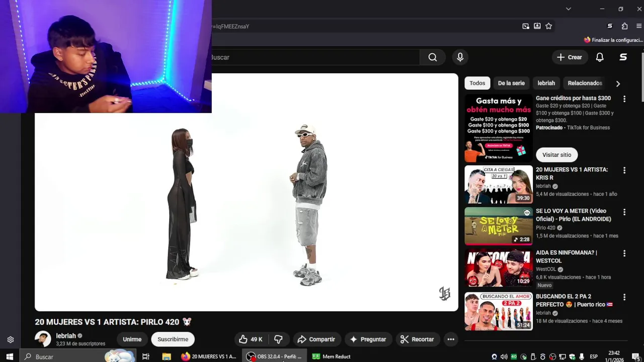Viewport: 644px width, 362px height.
Task: Select the De la serie filter chip
Action: (x=511, y=83)
